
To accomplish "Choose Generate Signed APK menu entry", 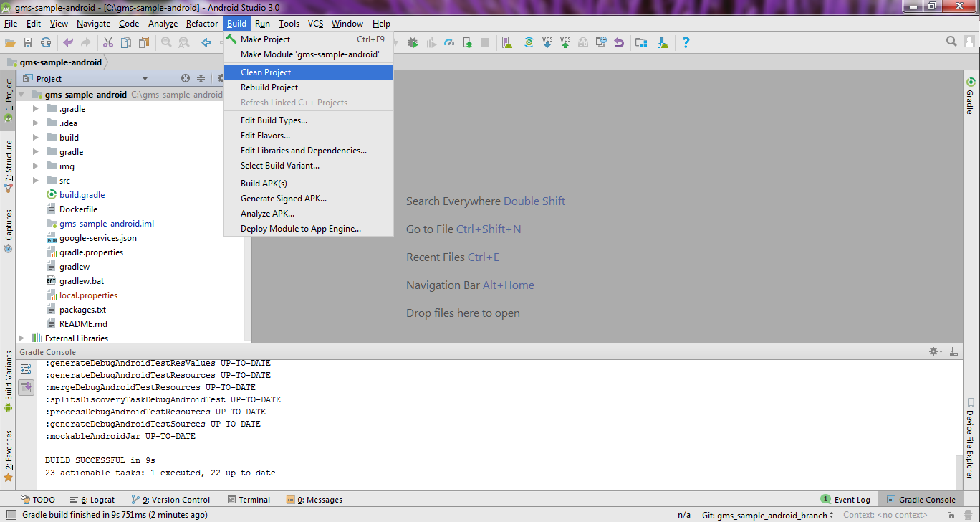I will click(283, 199).
